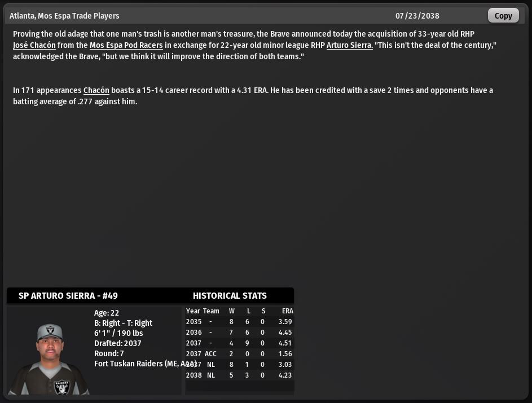Click the Historical Stats header
The width and height of the screenshot is (532, 403).
coord(230,296)
